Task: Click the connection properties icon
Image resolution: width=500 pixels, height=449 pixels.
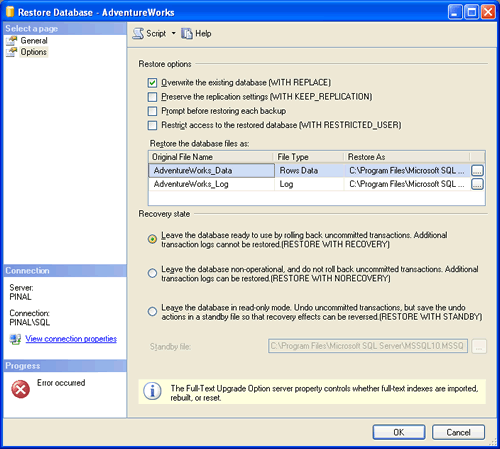Action: (15, 339)
